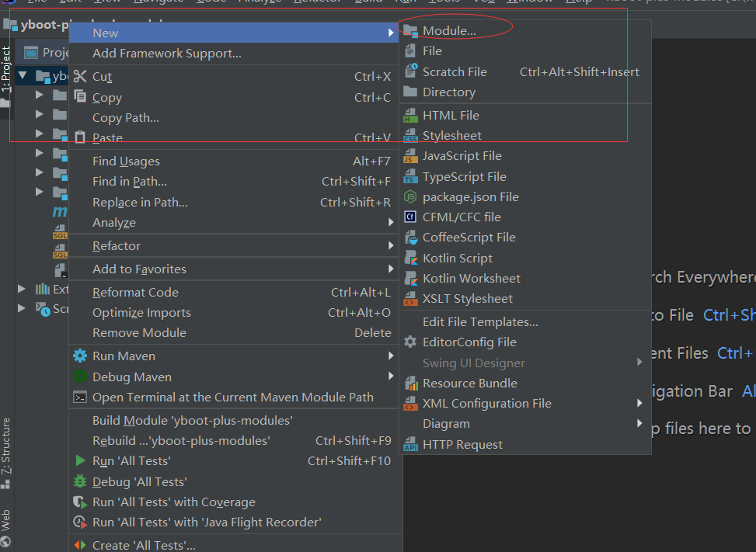This screenshot has width=756, height=552.
Task: Select Find Usages menu entry
Action: (235, 161)
